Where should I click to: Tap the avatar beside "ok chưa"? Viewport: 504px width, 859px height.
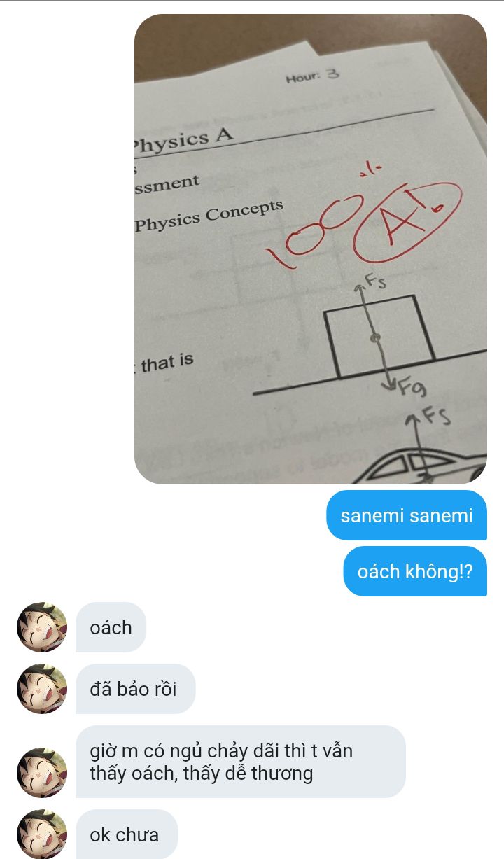42,834
